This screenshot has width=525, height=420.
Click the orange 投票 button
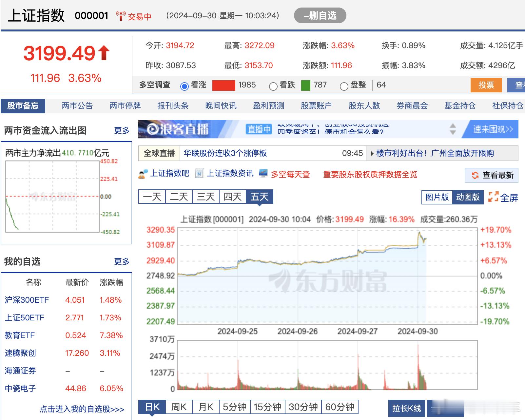pyautogui.click(x=486, y=85)
